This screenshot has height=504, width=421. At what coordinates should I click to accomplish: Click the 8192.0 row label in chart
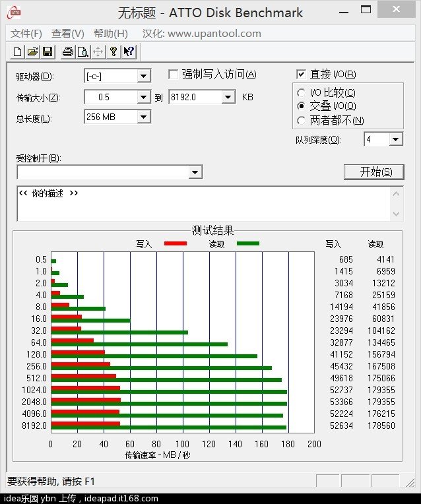point(34,426)
